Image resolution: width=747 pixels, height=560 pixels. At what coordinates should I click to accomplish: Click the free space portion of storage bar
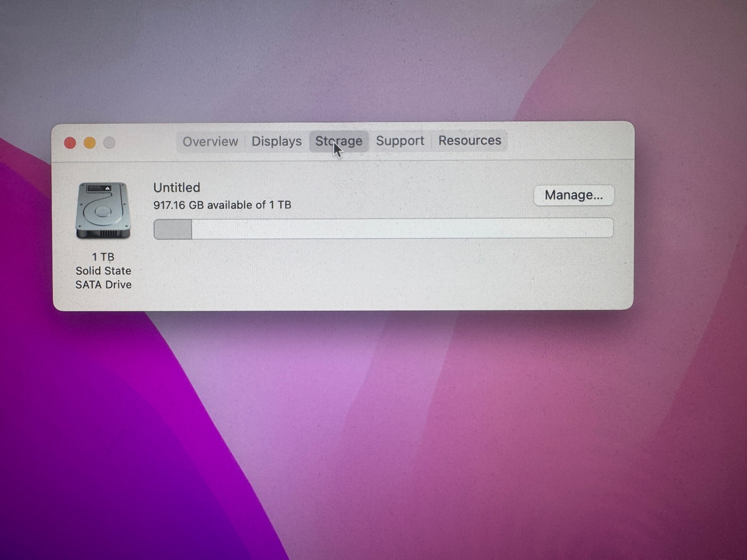[x=401, y=228]
